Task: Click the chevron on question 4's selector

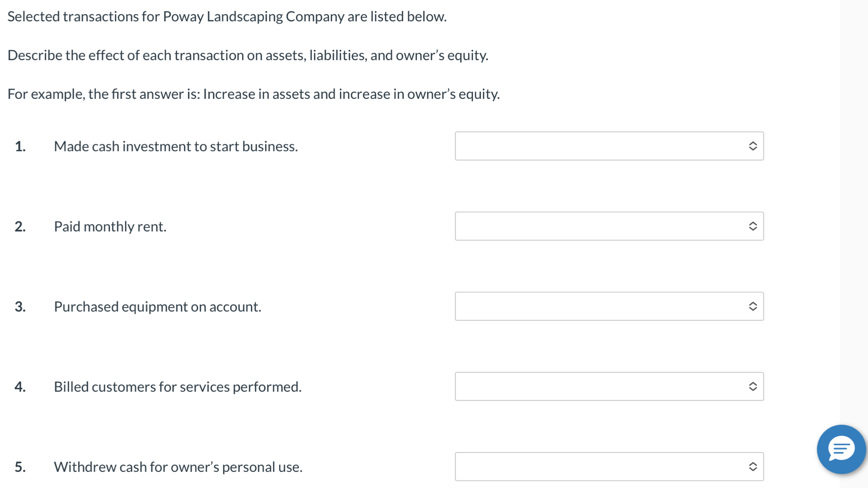Action: click(753, 386)
